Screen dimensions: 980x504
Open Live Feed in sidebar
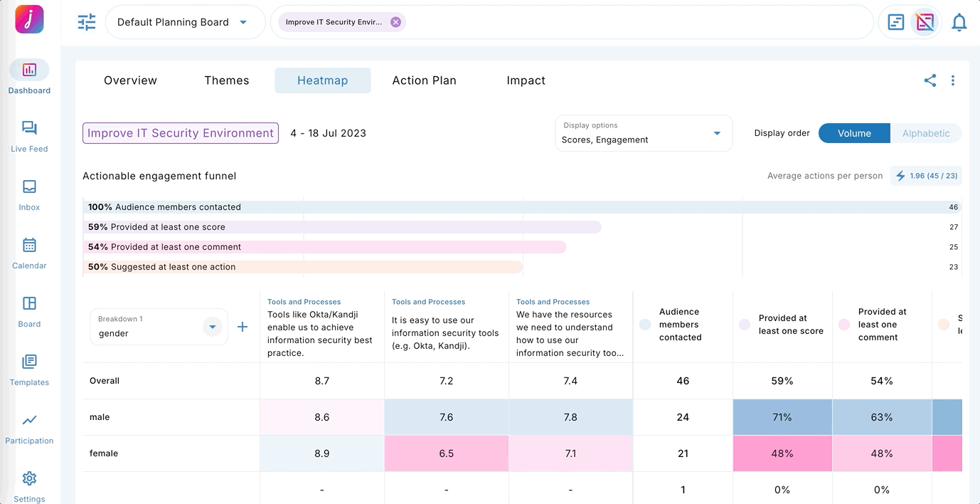(29, 135)
